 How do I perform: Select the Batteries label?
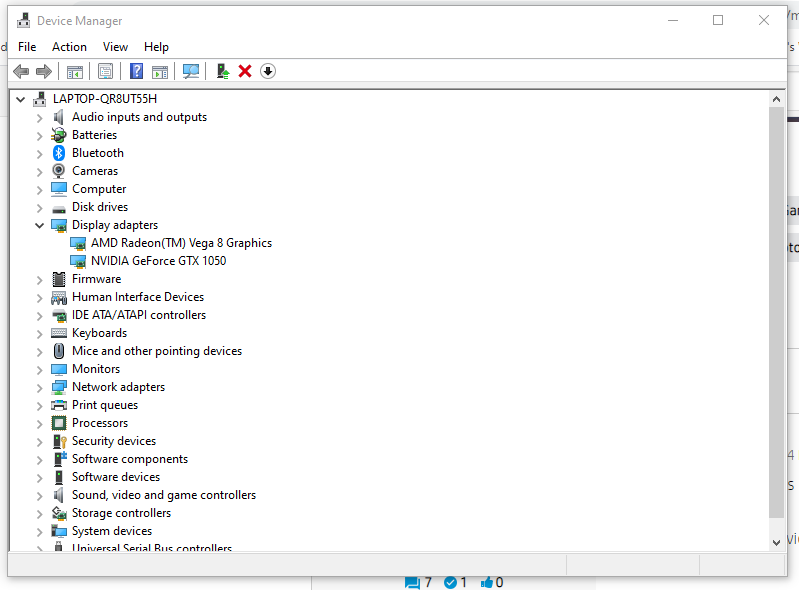pos(94,135)
